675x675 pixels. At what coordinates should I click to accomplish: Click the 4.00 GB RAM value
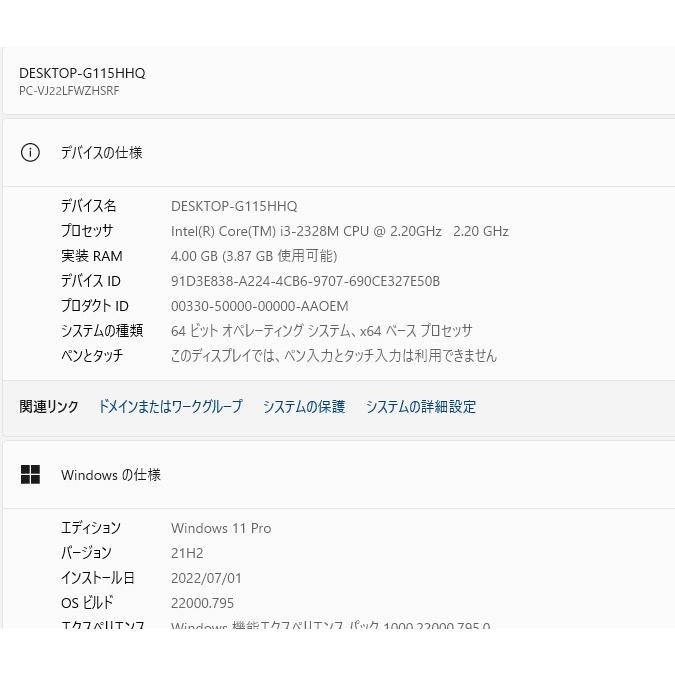254,256
